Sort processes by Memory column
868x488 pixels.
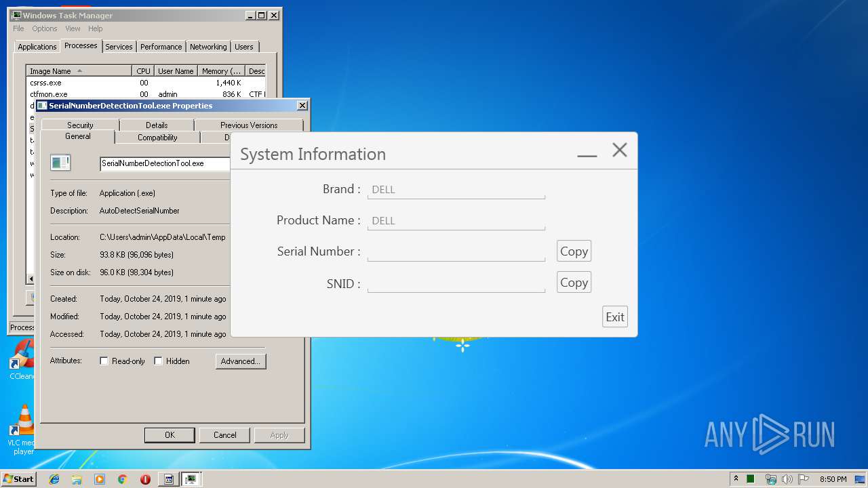(222, 71)
